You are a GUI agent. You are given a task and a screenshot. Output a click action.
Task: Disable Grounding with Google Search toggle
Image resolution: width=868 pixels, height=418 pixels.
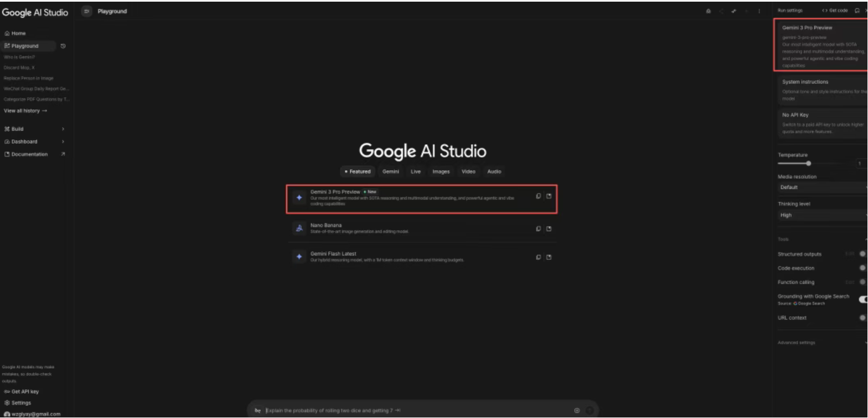[x=862, y=299]
